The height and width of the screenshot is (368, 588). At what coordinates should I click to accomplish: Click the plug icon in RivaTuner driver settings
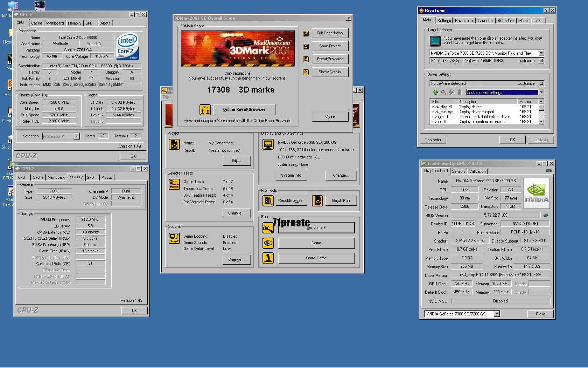pos(451,92)
